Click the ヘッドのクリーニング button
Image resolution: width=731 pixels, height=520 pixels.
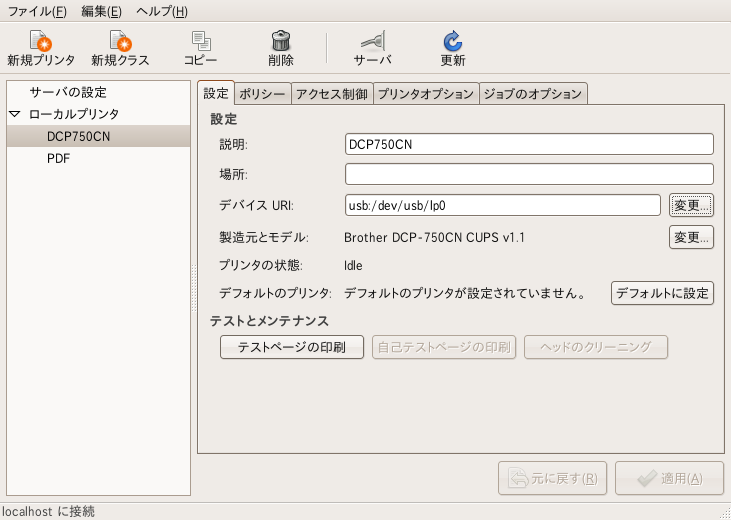pyautogui.click(x=596, y=347)
